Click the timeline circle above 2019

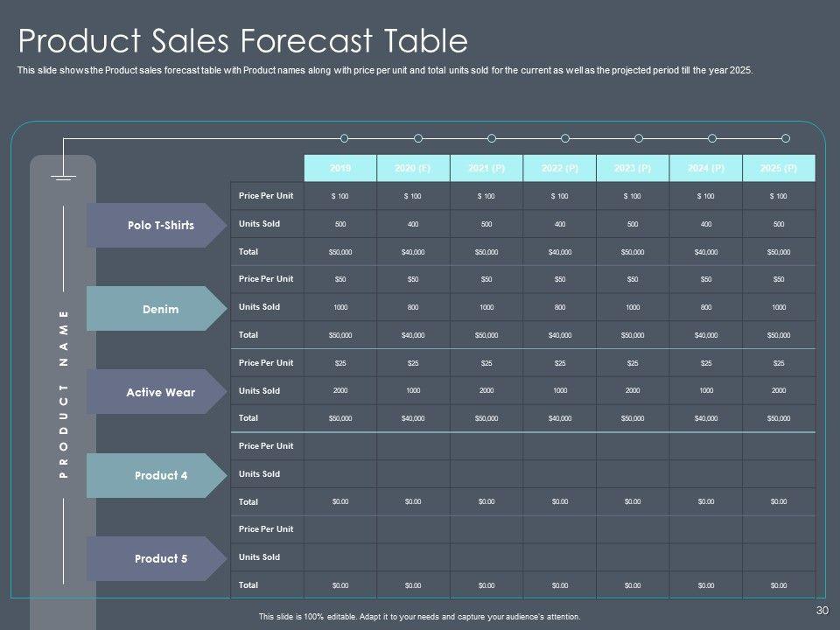point(345,138)
